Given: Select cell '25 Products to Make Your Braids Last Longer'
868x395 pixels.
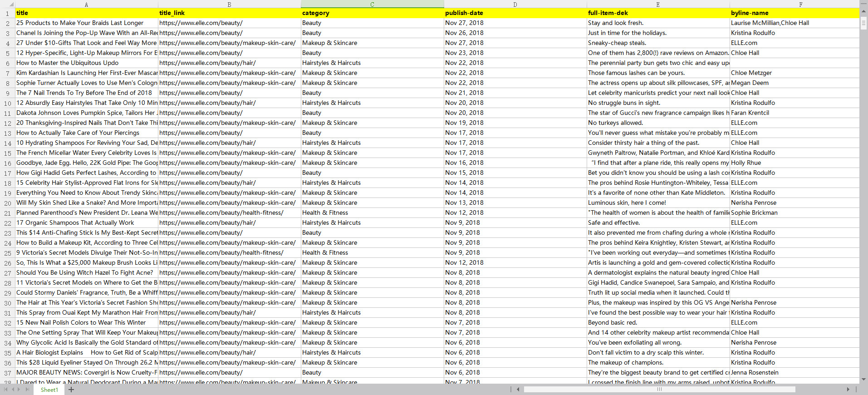Looking at the screenshot, I should (x=87, y=23).
